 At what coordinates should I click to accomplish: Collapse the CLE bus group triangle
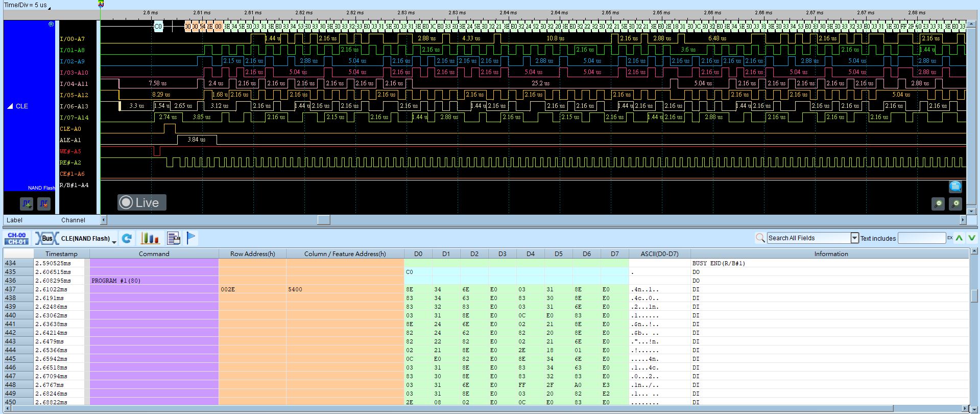[x=10, y=106]
